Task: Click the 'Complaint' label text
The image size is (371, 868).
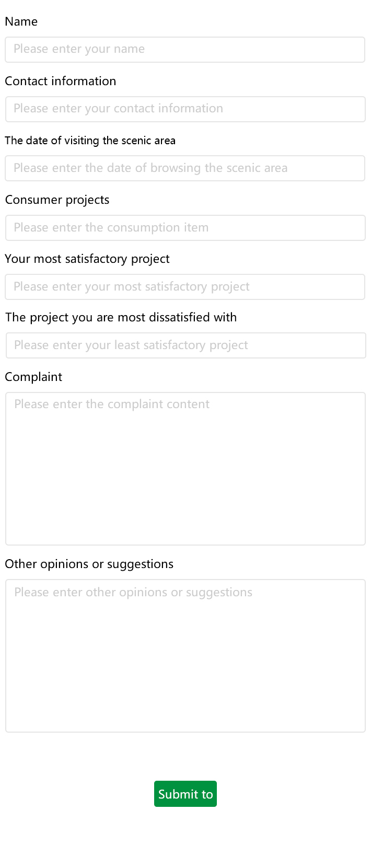Action: pos(33,377)
